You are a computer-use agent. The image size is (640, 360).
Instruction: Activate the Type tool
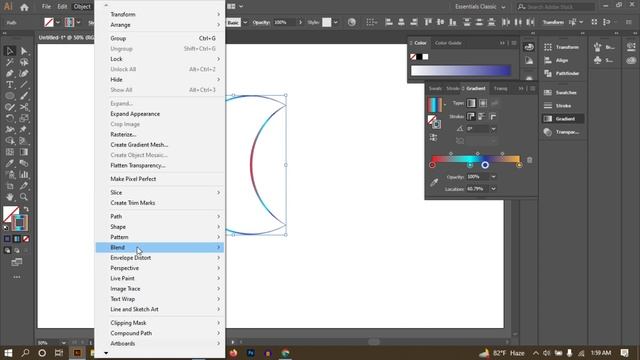pyautogui.click(x=10, y=85)
